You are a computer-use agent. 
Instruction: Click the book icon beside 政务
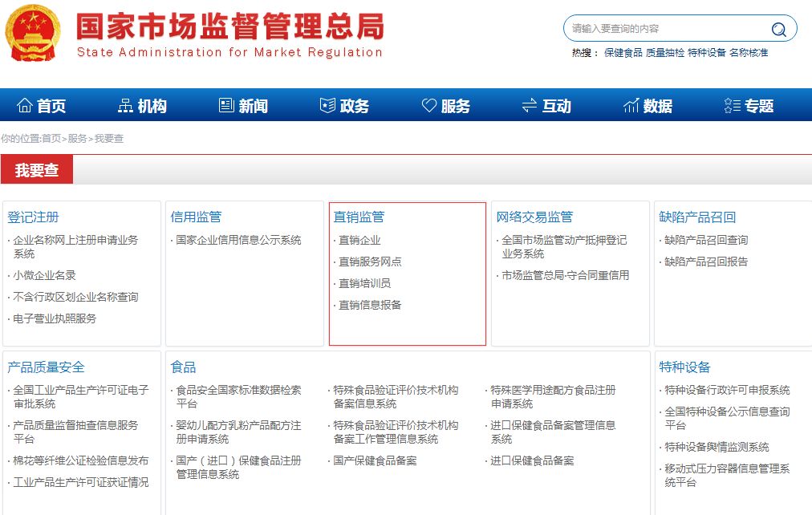[x=328, y=106]
